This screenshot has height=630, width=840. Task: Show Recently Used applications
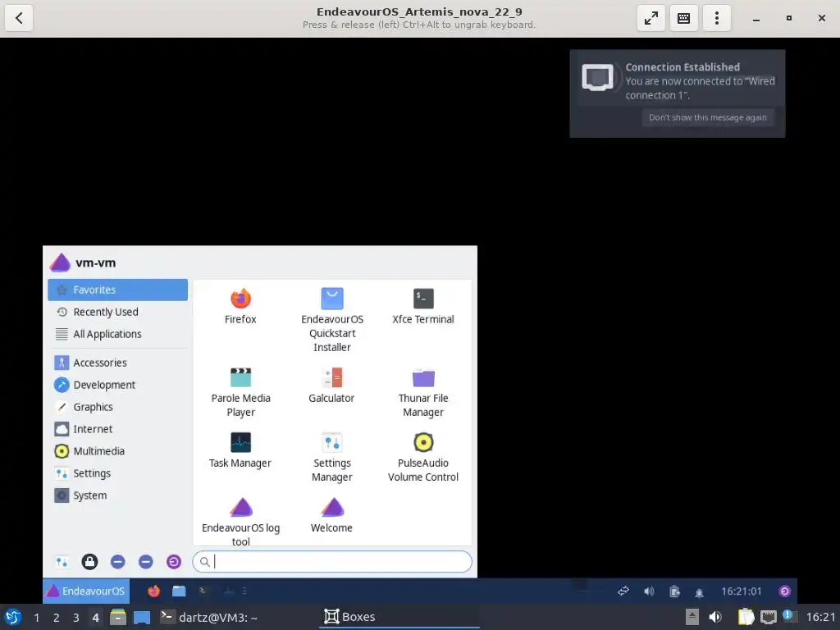pyautogui.click(x=117, y=312)
